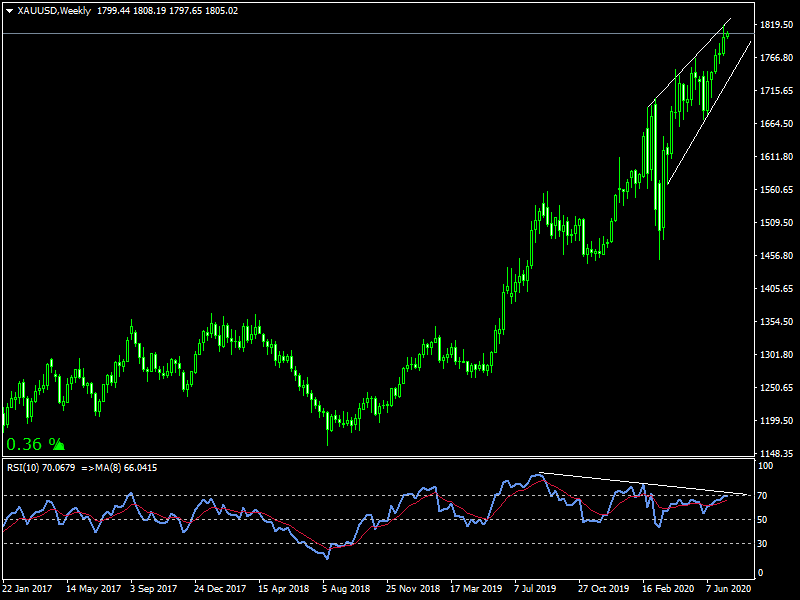Click the 1250.65 price axis label

(x=776, y=388)
